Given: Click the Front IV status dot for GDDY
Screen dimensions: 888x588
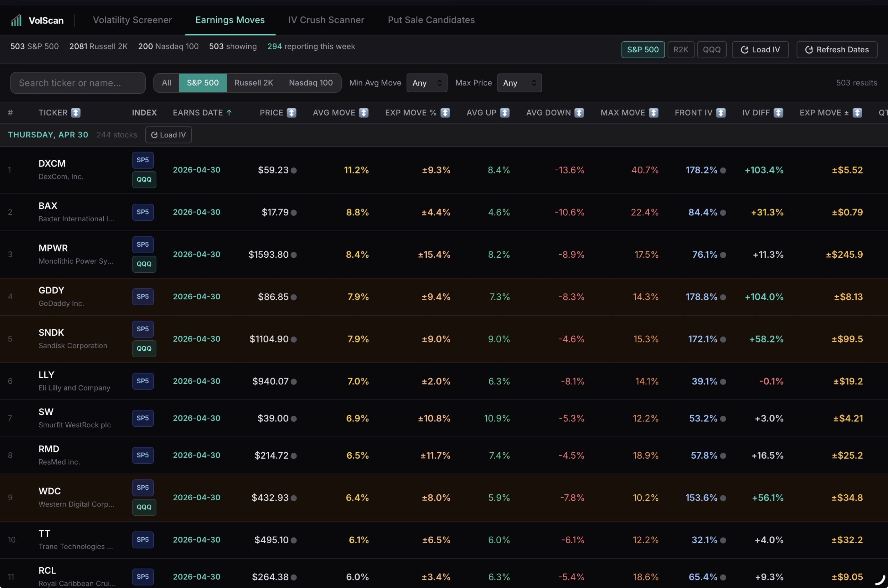Looking at the screenshot, I should tap(723, 297).
